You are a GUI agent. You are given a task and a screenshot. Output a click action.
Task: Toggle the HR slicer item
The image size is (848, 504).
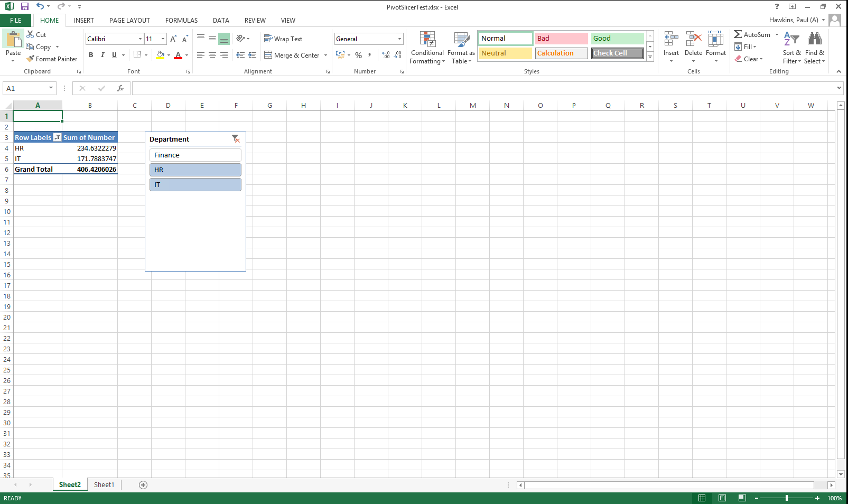[195, 170]
